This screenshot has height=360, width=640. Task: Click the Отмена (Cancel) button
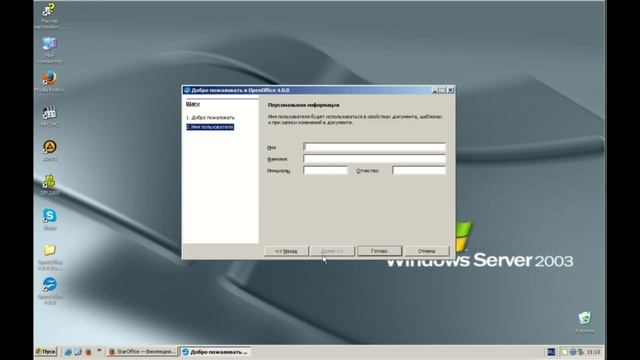pos(427,251)
